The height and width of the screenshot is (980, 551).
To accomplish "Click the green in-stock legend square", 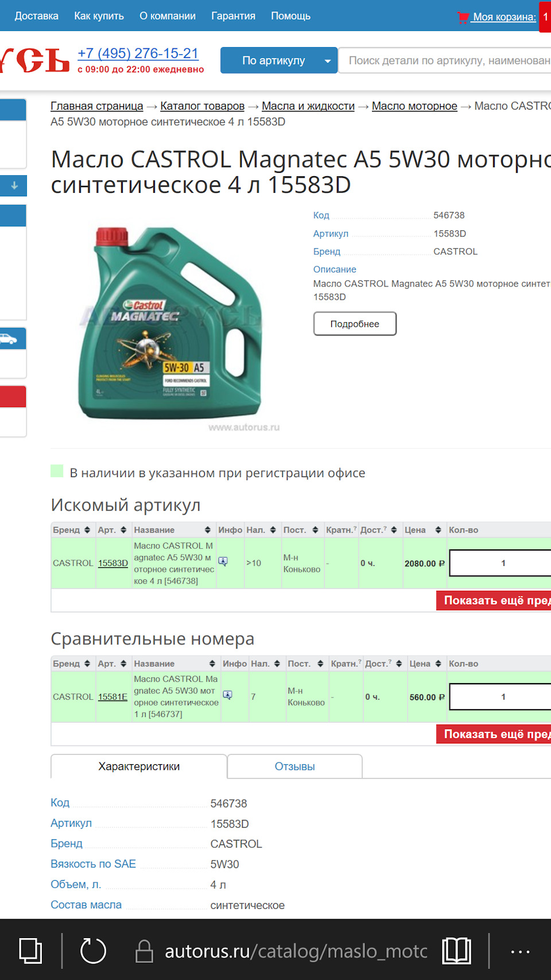I will [57, 471].
